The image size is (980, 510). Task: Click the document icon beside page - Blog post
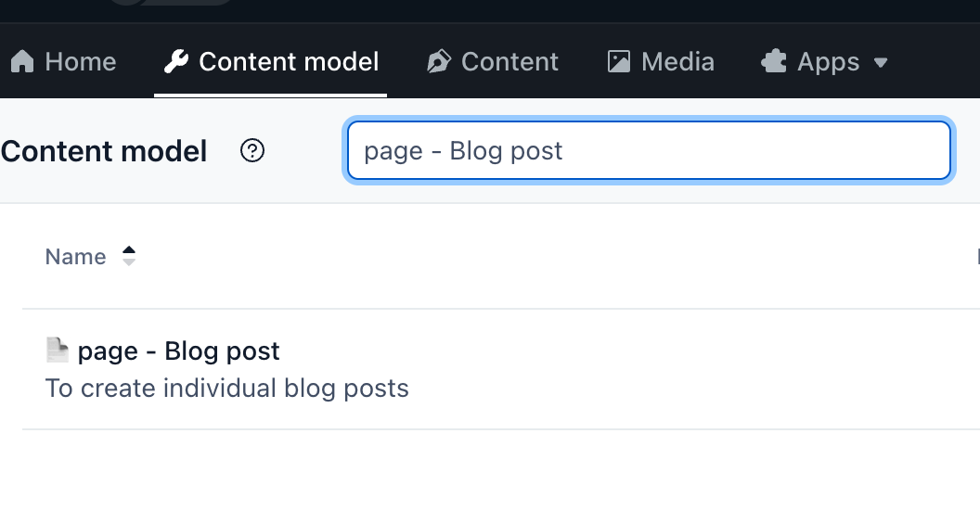(x=58, y=351)
